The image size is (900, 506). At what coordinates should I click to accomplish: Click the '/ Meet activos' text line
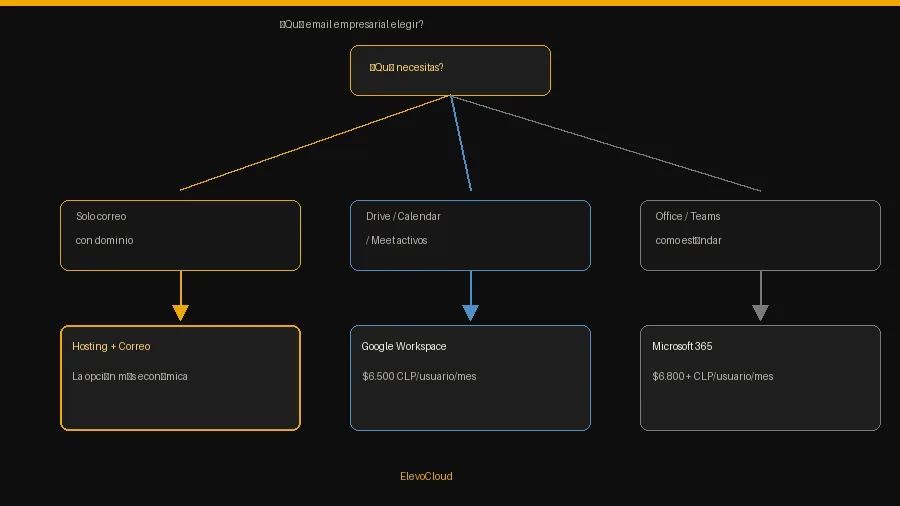(x=397, y=240)
